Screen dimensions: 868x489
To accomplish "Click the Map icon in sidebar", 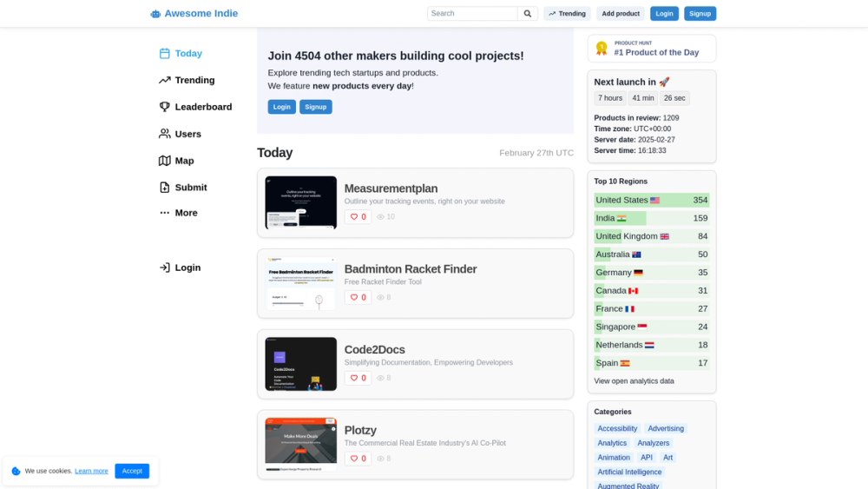I will 164,161.
